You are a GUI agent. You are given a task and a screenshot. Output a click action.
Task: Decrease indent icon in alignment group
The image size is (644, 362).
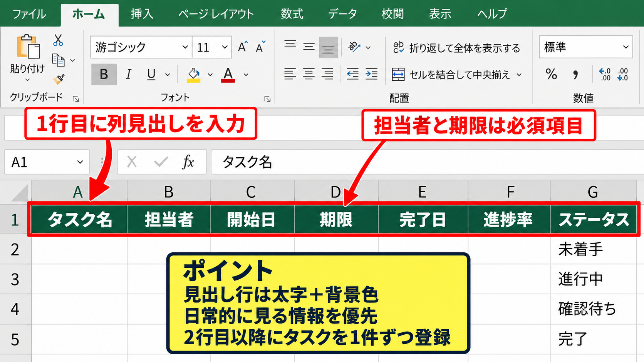352,74
